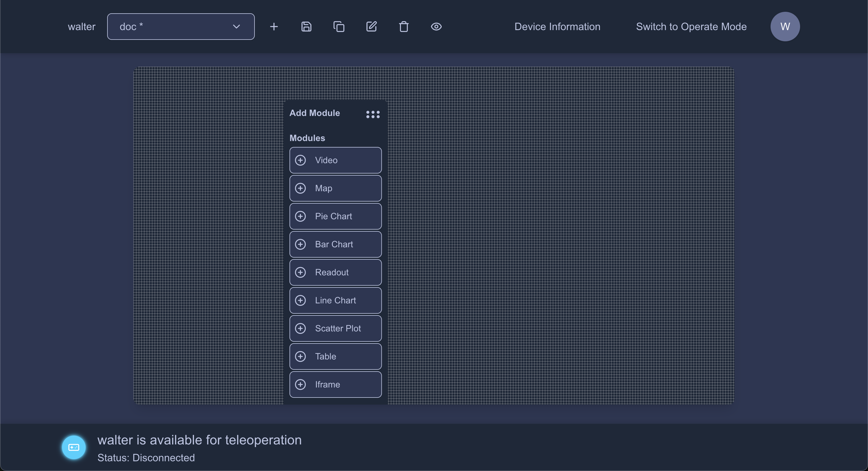Toggle preview with the eye icon
The height and width of the screenshot is (471, 868).
coord(436,27)
